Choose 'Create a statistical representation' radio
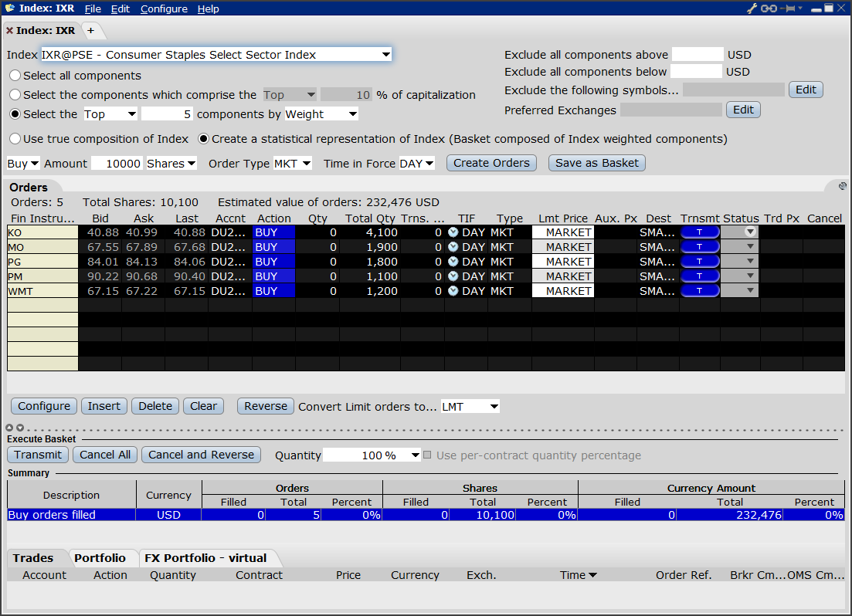 click(204, 139)
